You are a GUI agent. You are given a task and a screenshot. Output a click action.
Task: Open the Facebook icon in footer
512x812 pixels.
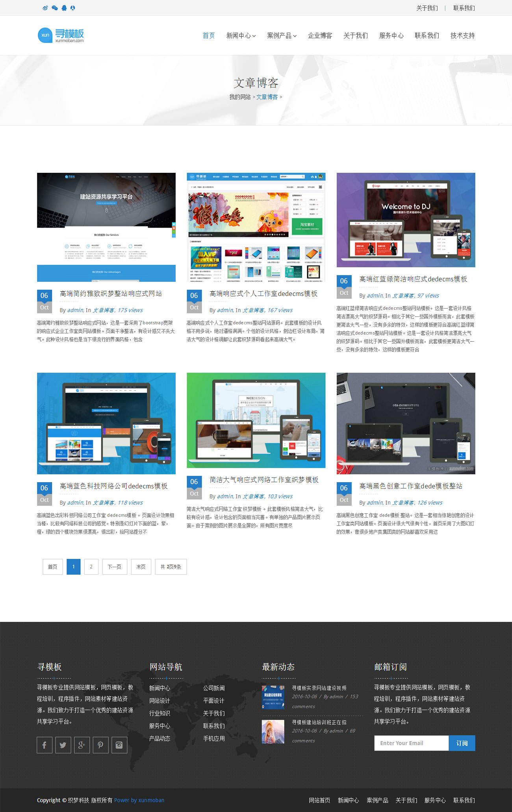point(45,745)
